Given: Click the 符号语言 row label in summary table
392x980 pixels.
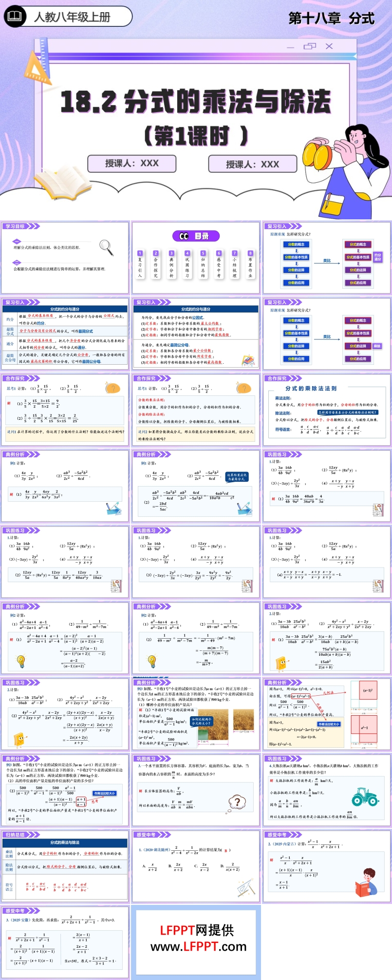Looking at the screenshot, I should pos(9,887).
